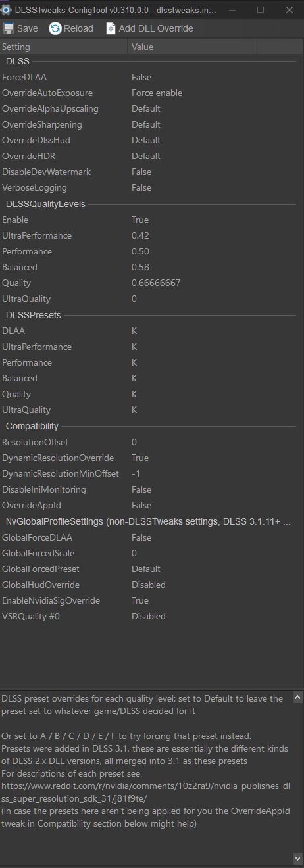Click the Reload button label
The height and width of the screenshot is (868, 304).
tap(78, 28)
